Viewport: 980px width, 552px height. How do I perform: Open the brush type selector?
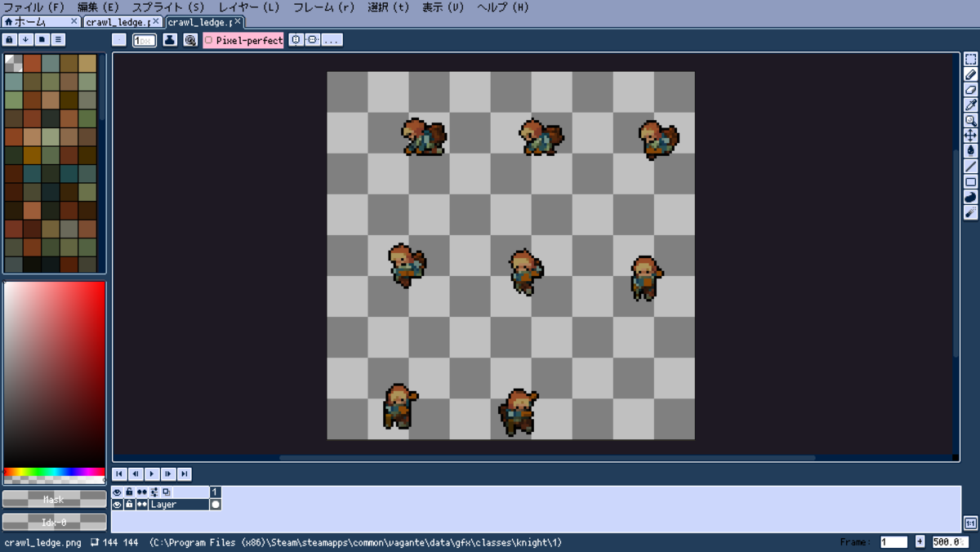click(119, 40)
